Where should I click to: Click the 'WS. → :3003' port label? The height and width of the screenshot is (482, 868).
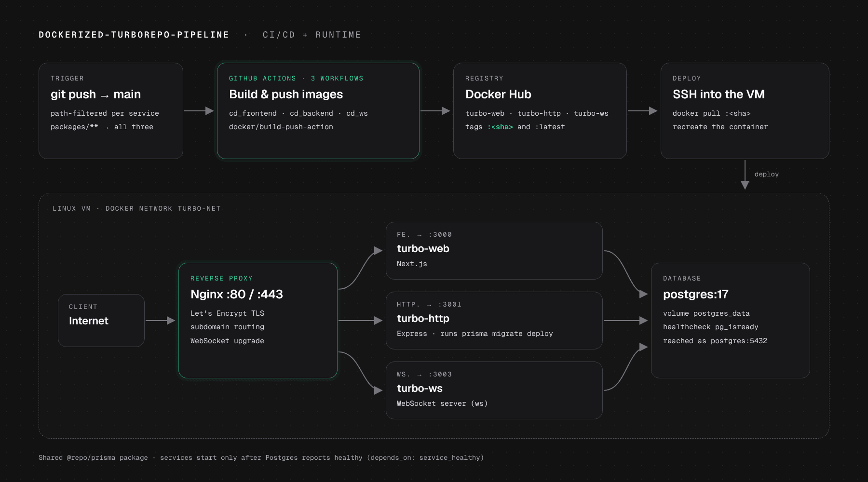coord(424,375)
